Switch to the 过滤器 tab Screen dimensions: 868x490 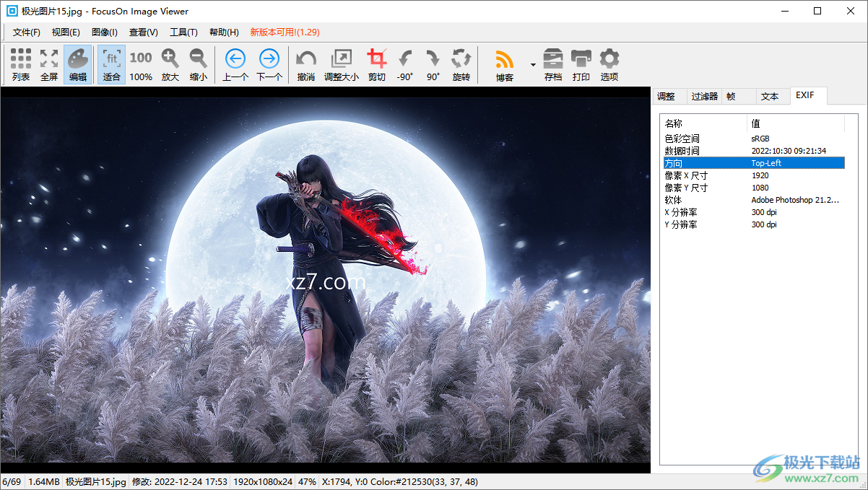(x=704, y=96)
